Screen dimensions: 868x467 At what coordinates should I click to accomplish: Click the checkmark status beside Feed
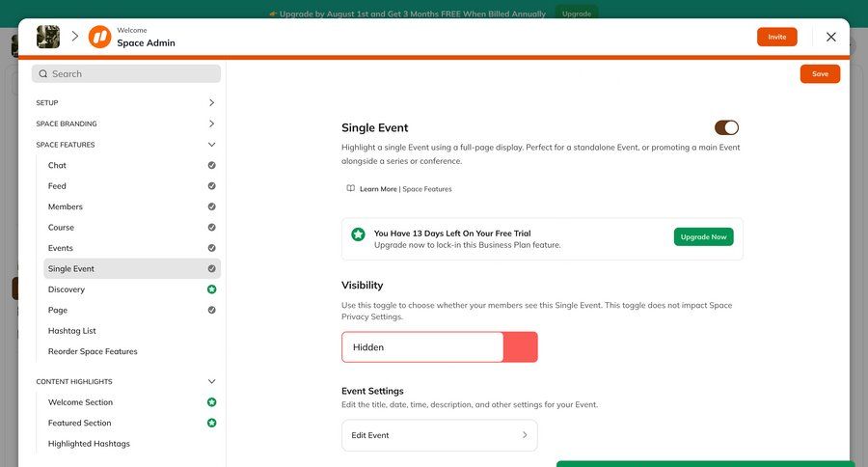211,186
